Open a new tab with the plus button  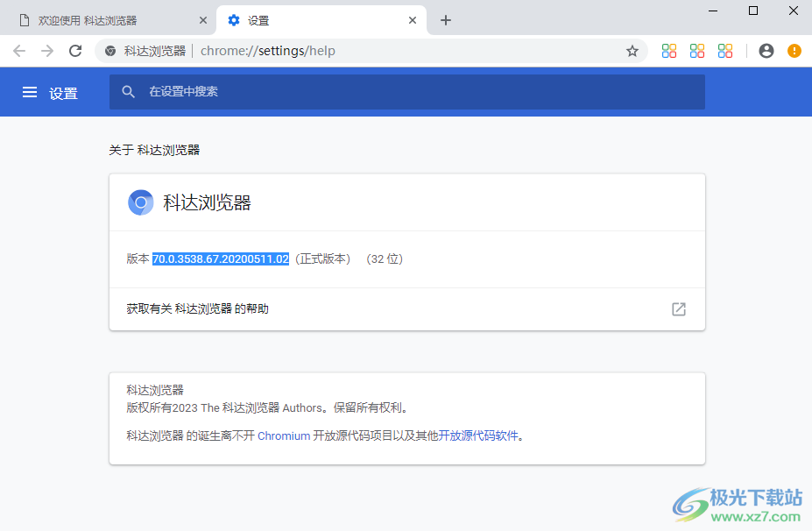click(445, 20)
